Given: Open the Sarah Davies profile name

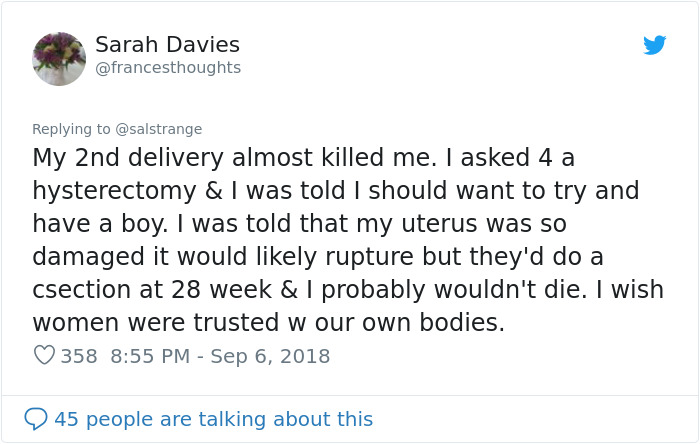Looking at the screenshot, I should point(167,45).
